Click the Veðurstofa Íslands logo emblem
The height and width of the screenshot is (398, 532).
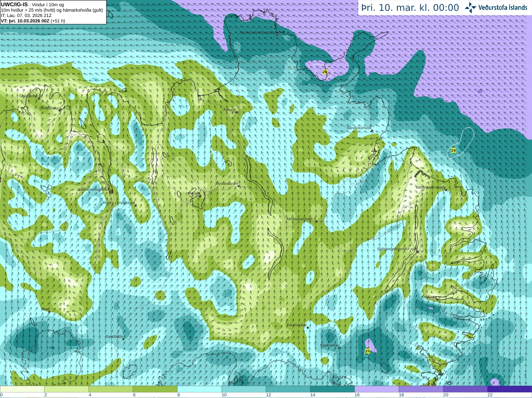click(470, 7)
